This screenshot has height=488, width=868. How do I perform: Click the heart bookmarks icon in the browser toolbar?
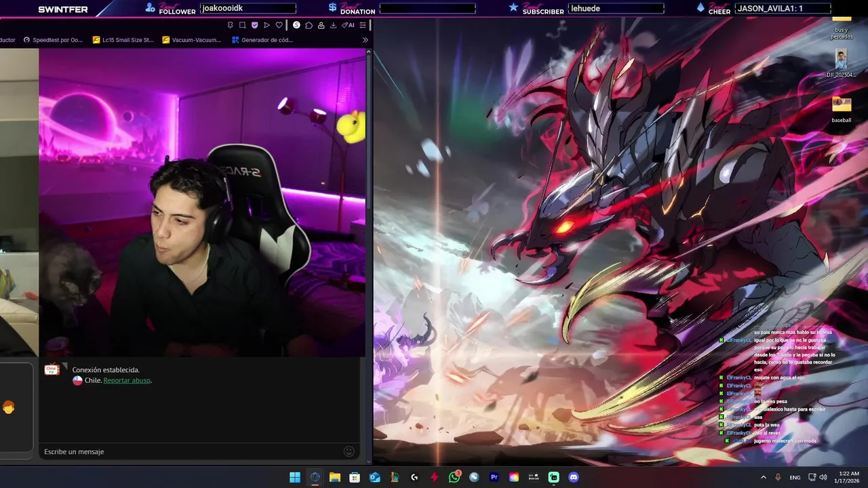click(279, 25)
